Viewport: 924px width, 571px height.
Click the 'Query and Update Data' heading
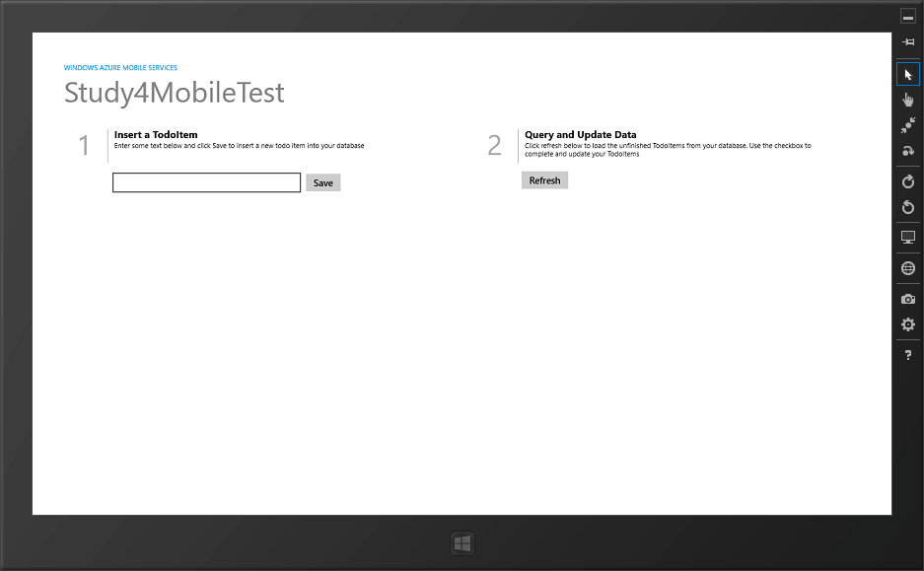pos(581,134)
